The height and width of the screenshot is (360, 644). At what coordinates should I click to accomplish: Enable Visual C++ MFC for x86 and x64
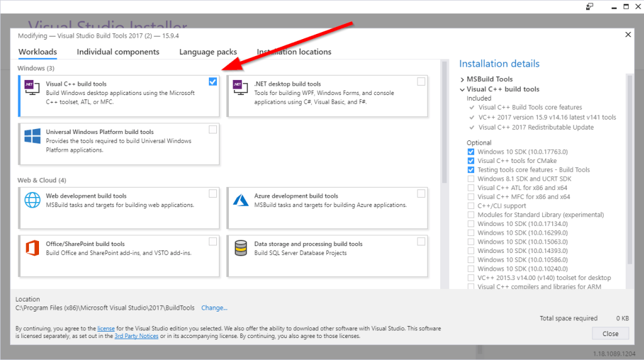(x=470, y=197)
